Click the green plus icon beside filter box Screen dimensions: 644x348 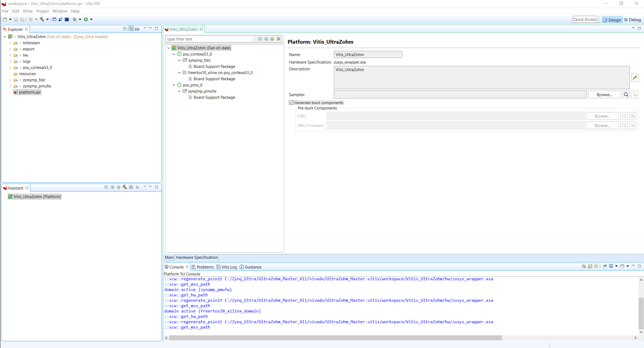[272, 39]
